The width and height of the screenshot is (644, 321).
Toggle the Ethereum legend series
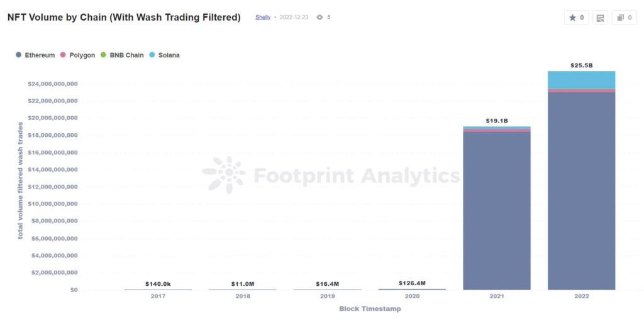pos(35,55)
